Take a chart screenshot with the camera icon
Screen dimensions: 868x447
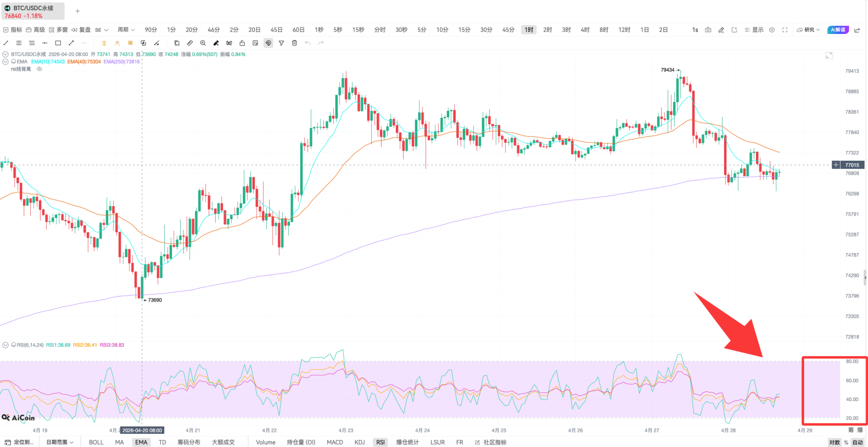(708, 30)
